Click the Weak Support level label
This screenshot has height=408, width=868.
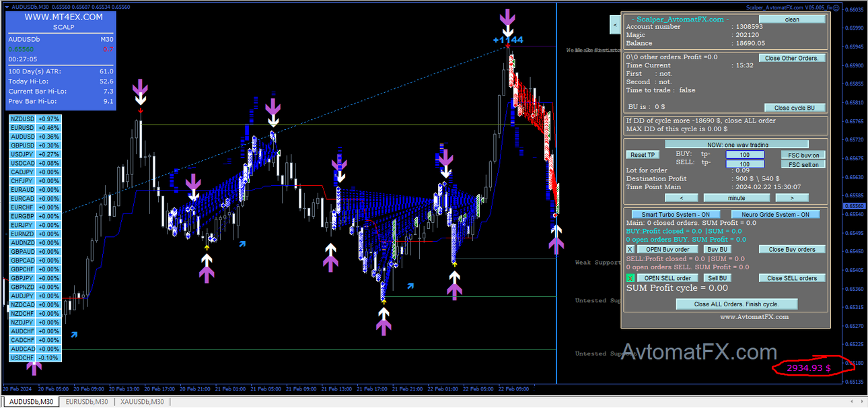tap(598, 263)
